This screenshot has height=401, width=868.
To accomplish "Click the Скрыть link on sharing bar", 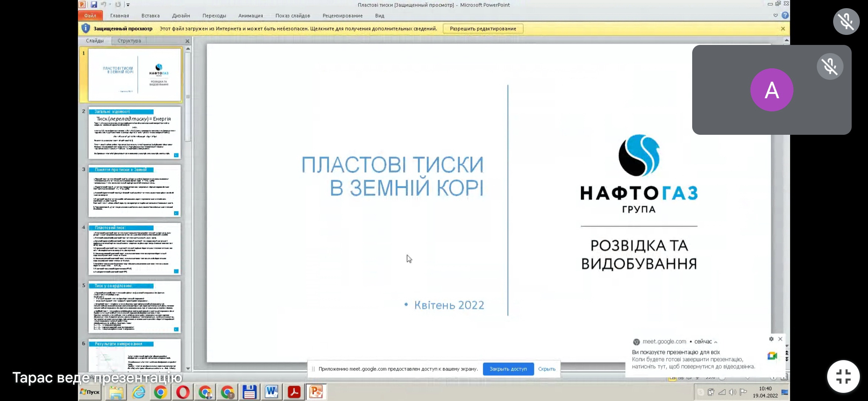I will pos(547,369).
